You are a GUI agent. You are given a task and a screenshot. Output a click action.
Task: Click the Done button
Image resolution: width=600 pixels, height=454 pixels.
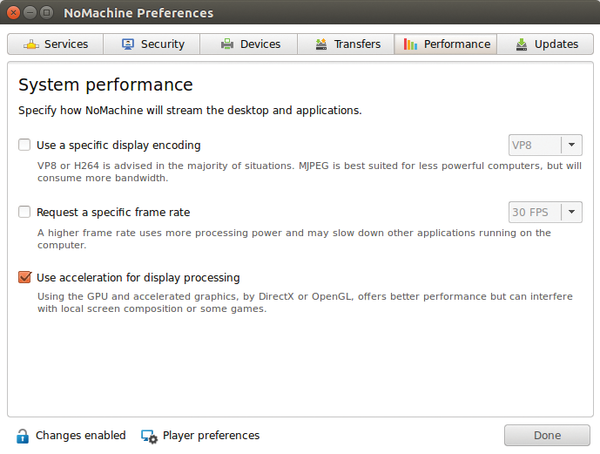[x=547, y=435]
